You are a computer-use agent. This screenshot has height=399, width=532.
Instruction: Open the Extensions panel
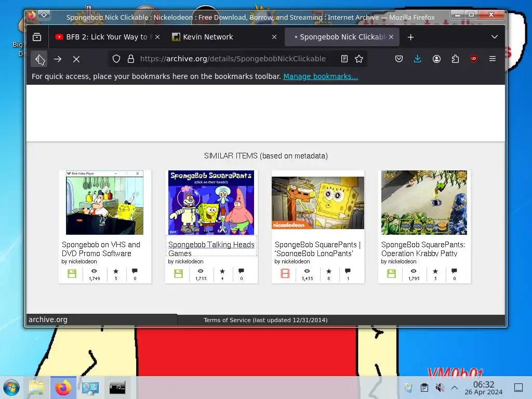coord(455,59)
